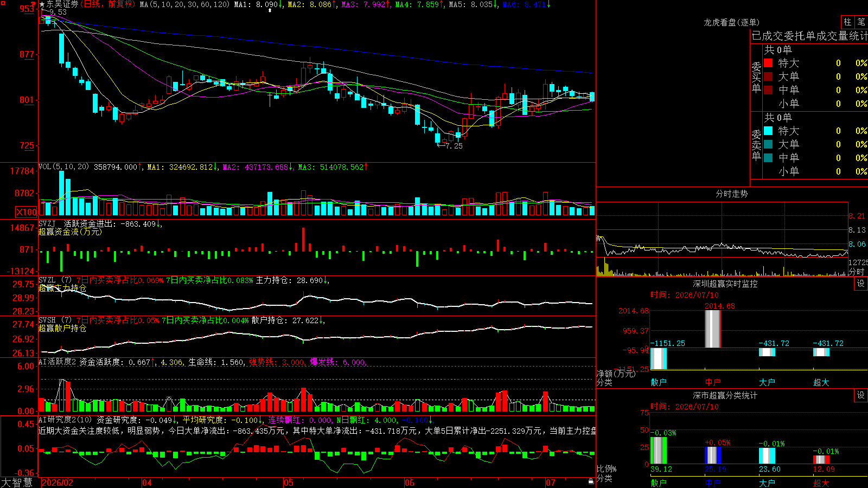868x488 pixels.
Task: Click the SVZL (7) indicator name
Action: 55,280
